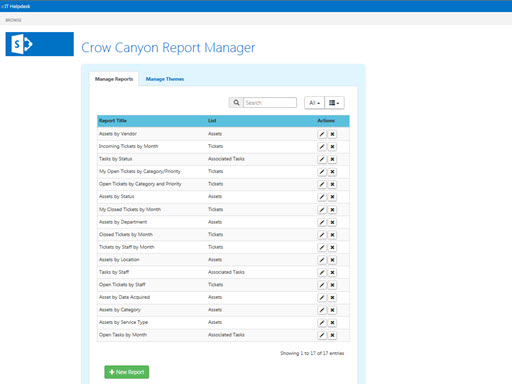Open the BROWSE ribbon tab
Viewport: 512px width, 384px height.
(x=13, y=20)
